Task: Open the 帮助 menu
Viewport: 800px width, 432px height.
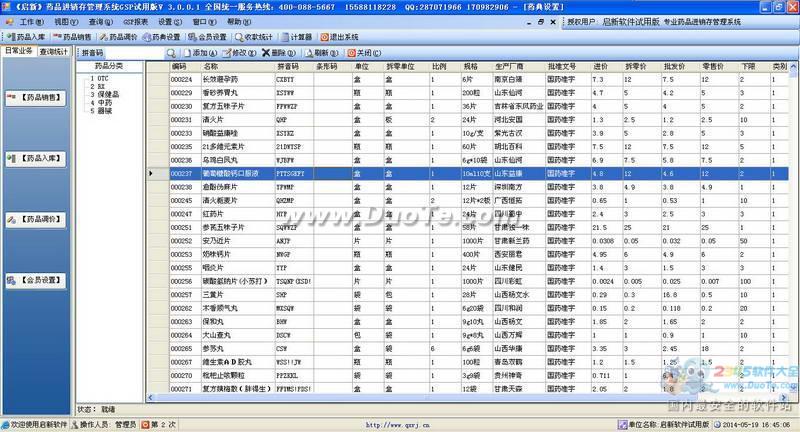Action: pos(239,22)
